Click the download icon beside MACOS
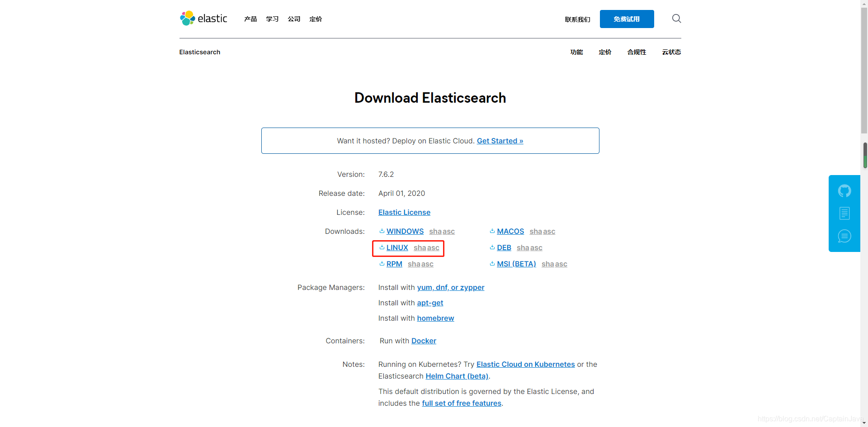 click(492, 231)
